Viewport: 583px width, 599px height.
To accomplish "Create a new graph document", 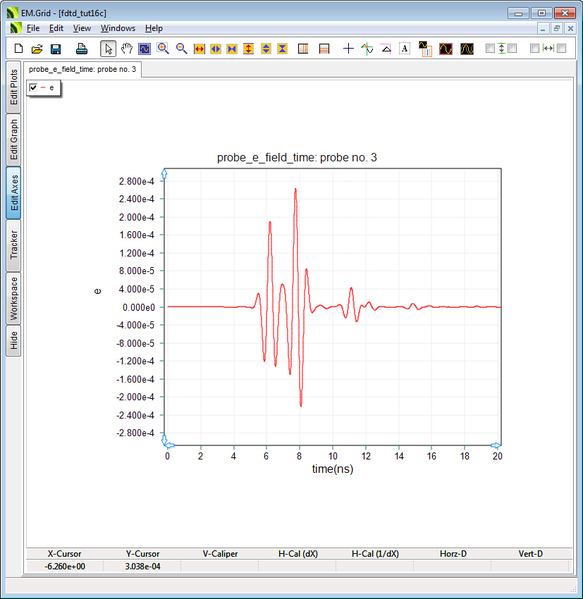I will (x=18, y=49).
